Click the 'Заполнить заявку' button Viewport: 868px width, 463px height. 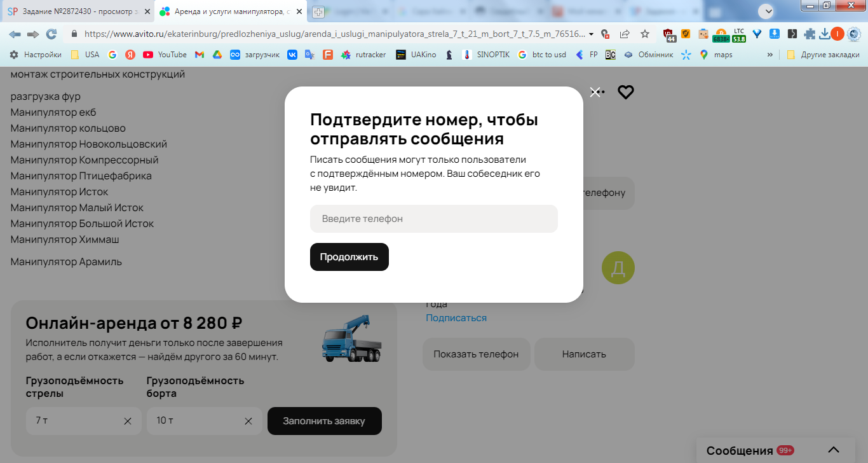coord(324,421)
